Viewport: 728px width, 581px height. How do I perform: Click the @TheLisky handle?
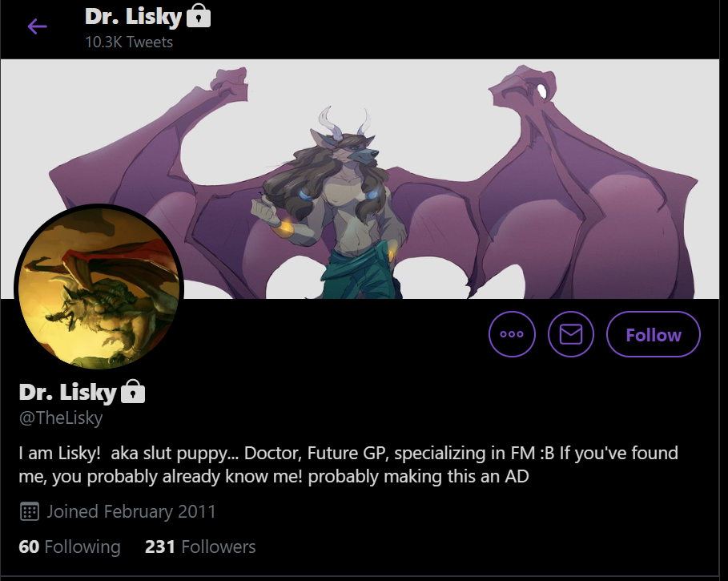click(x=61, y=418)
